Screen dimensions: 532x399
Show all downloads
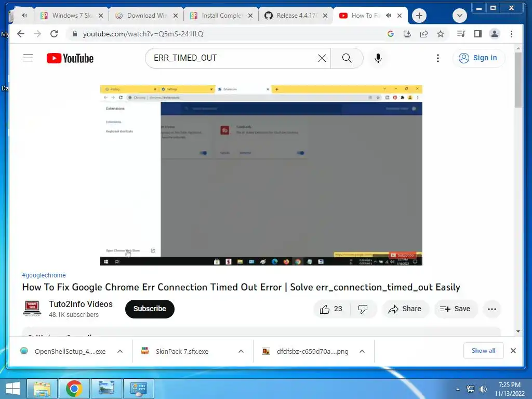click(x=483, y=351)
